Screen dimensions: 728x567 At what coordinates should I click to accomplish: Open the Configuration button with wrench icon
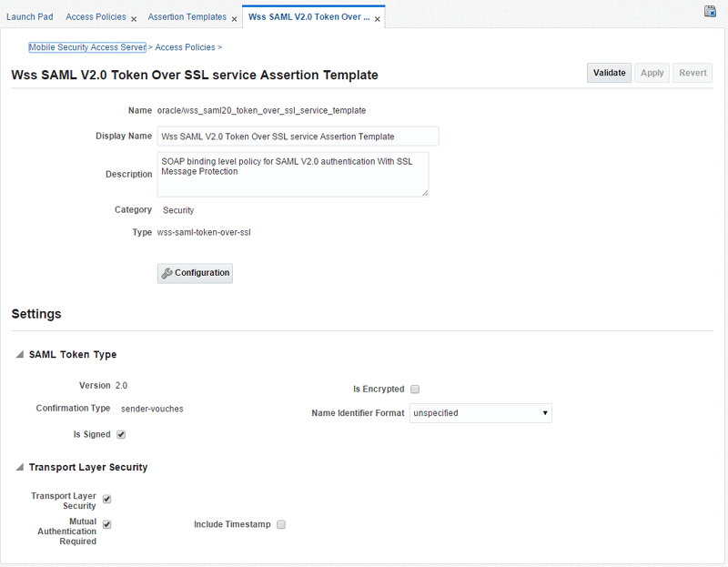coord(195,273)
